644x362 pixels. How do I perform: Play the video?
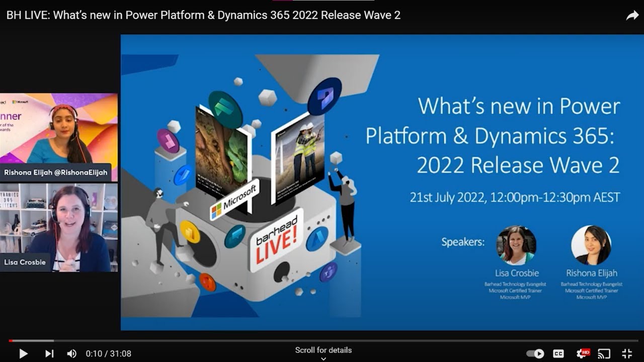click(x=23, y=353)
